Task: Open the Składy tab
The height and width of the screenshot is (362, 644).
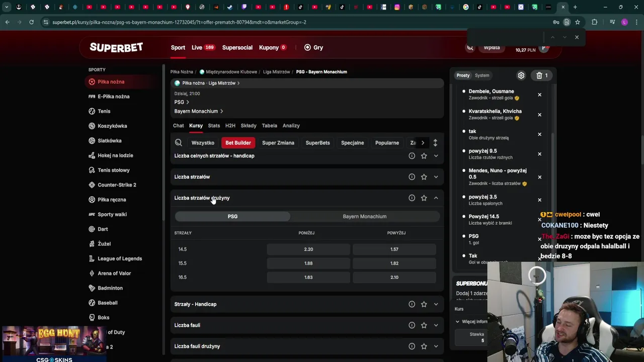Action: (249, 126)
